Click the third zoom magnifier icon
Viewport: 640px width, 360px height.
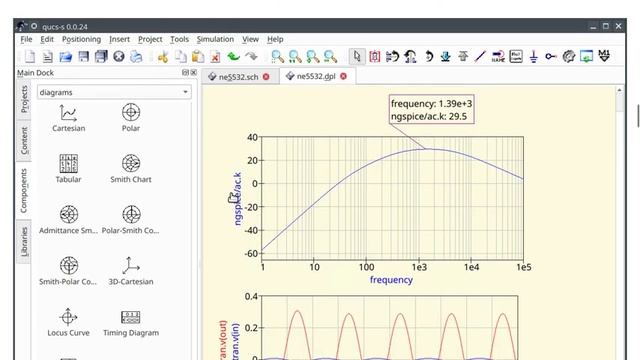click(x=313, y=56)
